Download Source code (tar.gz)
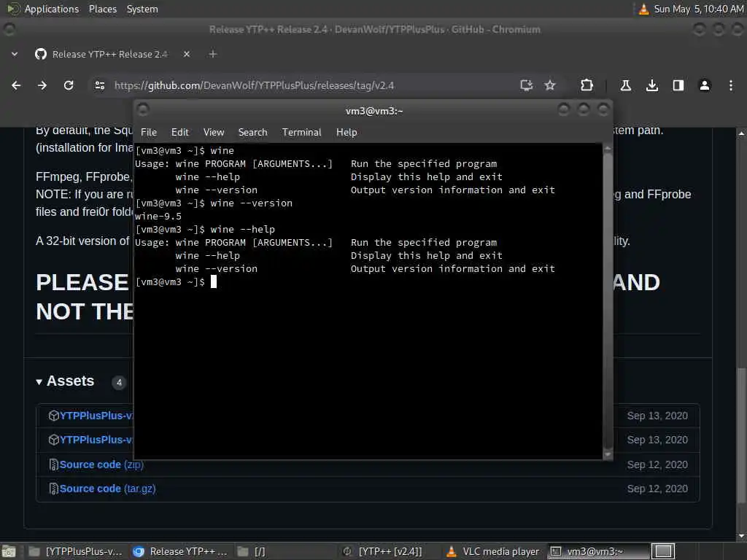This screenshot has width=747, height=560. click(x=108, y=489)
